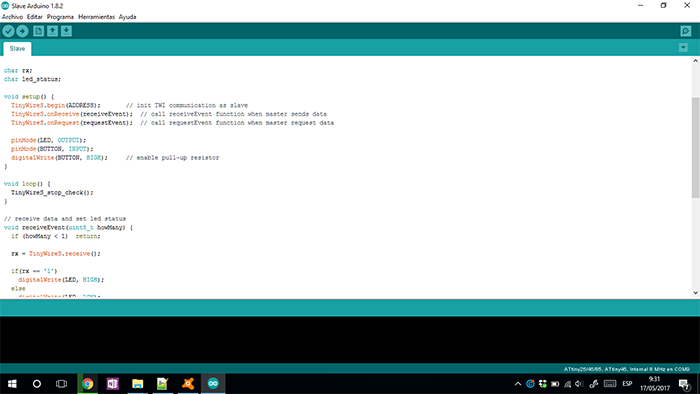Open the Action Center notifications icon

click(x=684, y=384)
